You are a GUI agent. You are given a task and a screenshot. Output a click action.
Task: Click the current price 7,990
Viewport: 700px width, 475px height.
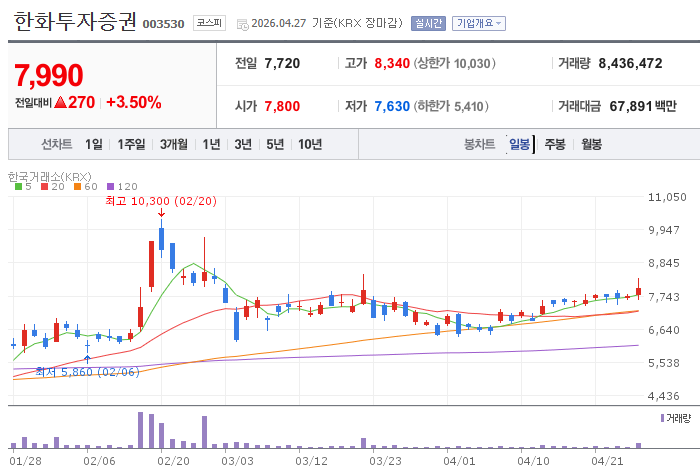click(49, 75)
